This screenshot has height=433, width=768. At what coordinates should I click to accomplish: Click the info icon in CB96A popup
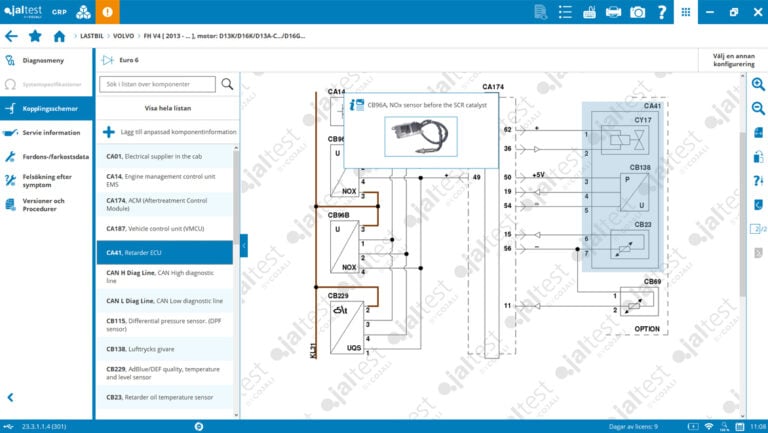[x=357, y=105]
